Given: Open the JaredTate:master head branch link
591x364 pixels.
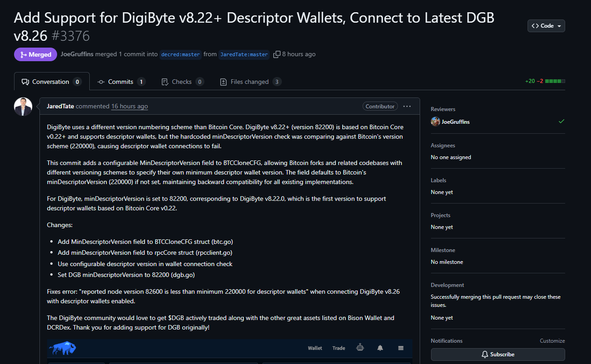Looking at the screenshot, I should pyautogui.click(x=244, y=55).
